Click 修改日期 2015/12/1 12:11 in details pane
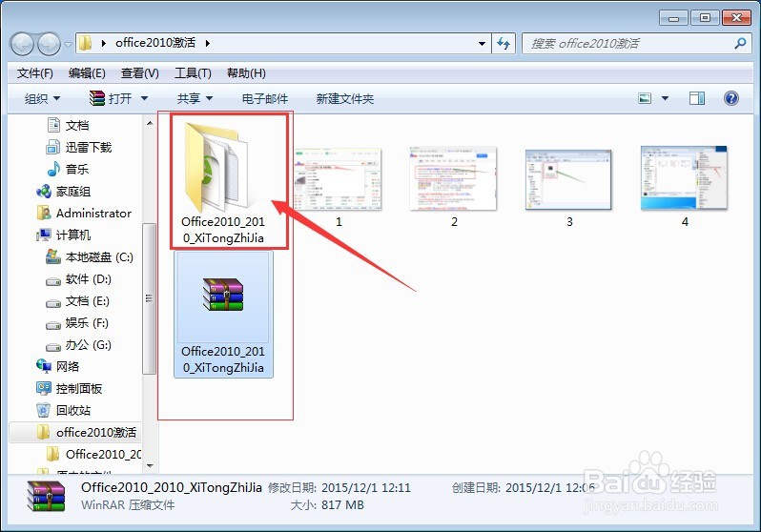The image size is (761, 532). coord(339,487)
